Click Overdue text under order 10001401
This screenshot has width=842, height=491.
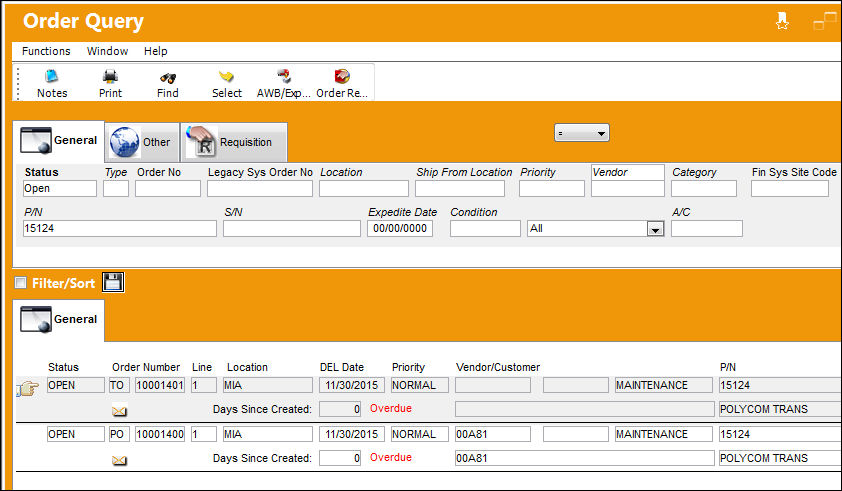tap(391, 409)
